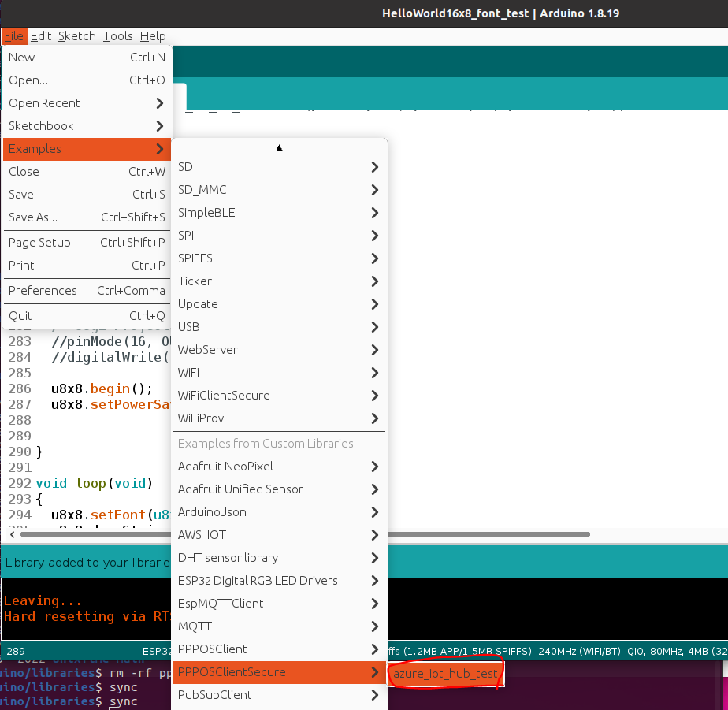
Task: Expand the WebServer examples
Action: (279, 350)
